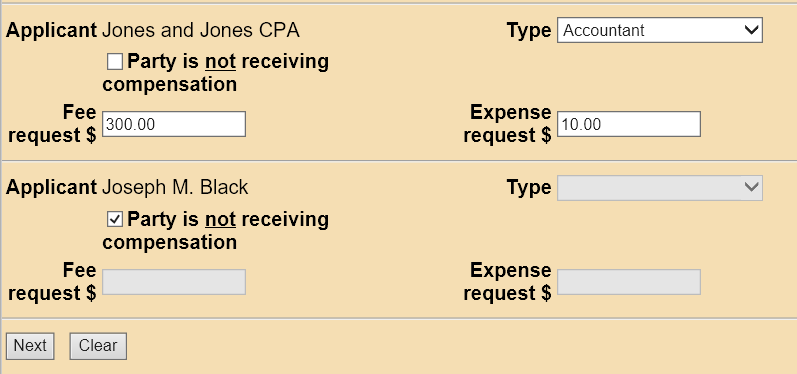Select the applicant name Jones and Jones CPA
This screenshot has width=797, height=374.
pyautogui.click(x=201, y=30)
